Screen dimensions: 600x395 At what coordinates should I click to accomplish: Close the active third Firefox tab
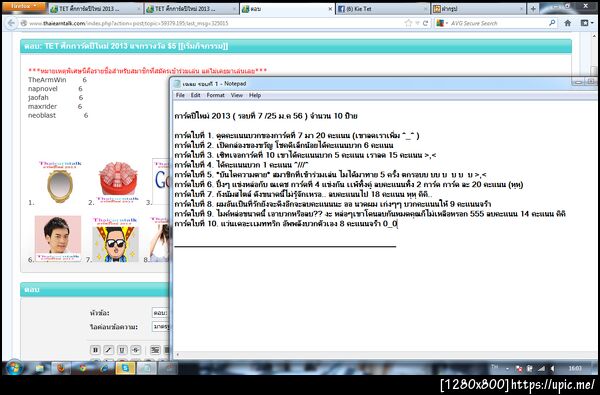[330, 8]
